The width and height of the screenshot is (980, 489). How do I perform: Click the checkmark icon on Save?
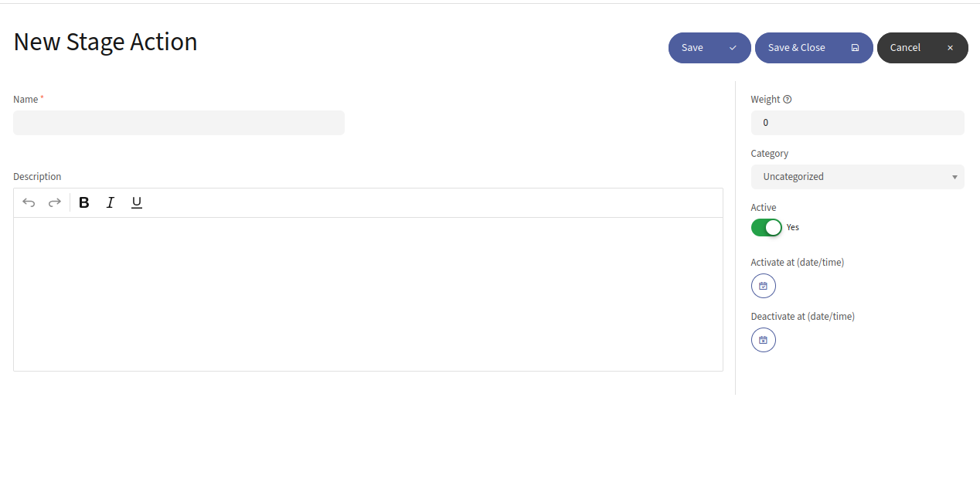(x=733, y=48)
